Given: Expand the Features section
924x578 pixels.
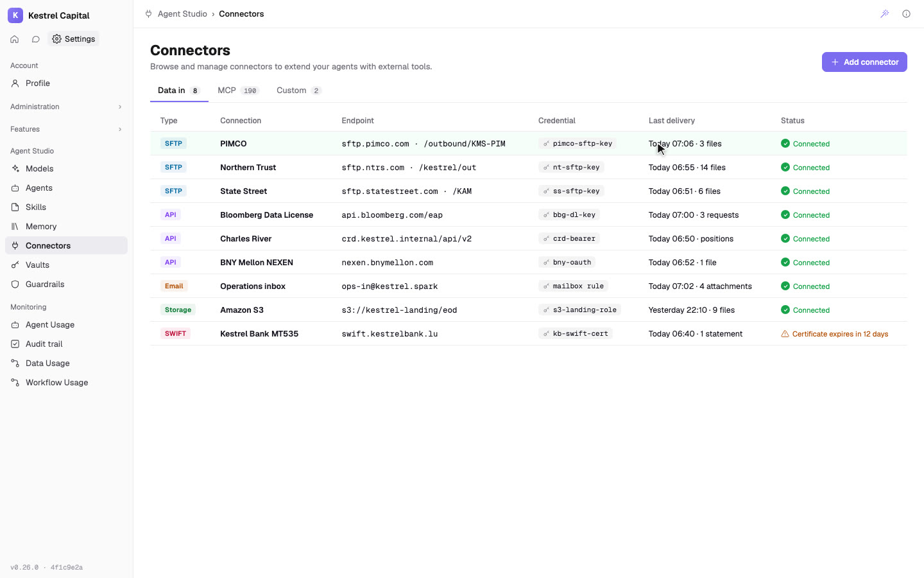Looking at the screenshot, I should pos(66,129).
